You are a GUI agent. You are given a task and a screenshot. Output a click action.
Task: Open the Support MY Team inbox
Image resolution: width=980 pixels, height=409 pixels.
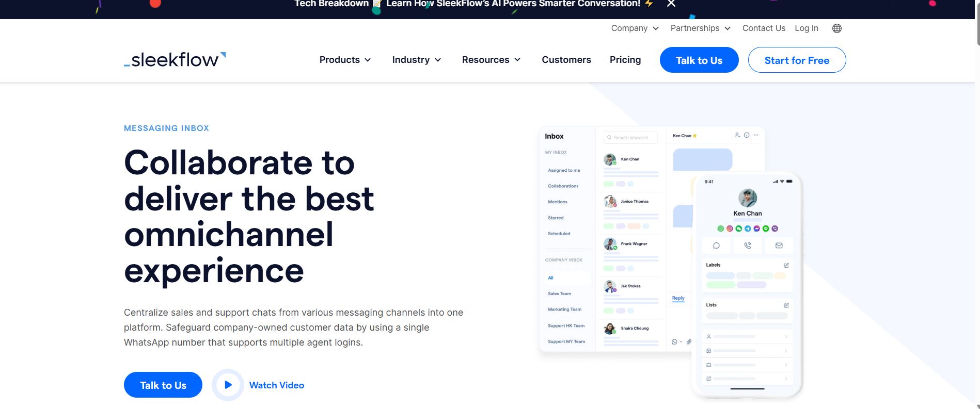tap(566, 341)
